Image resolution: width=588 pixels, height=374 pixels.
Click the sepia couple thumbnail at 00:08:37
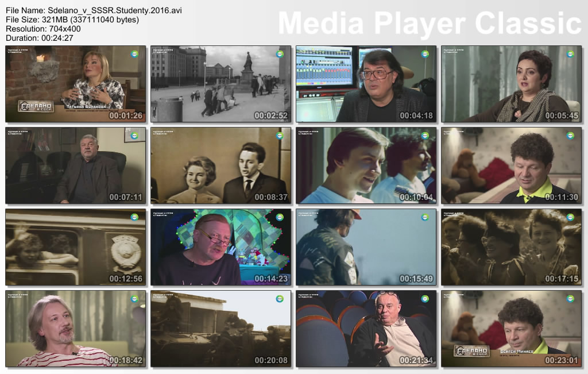(x=221, y=165)
